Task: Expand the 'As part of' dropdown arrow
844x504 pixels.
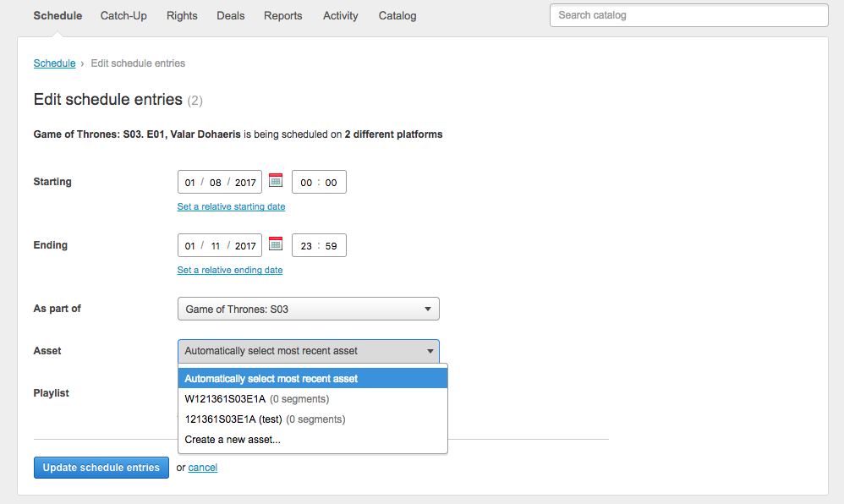Action: coord(427,309)
